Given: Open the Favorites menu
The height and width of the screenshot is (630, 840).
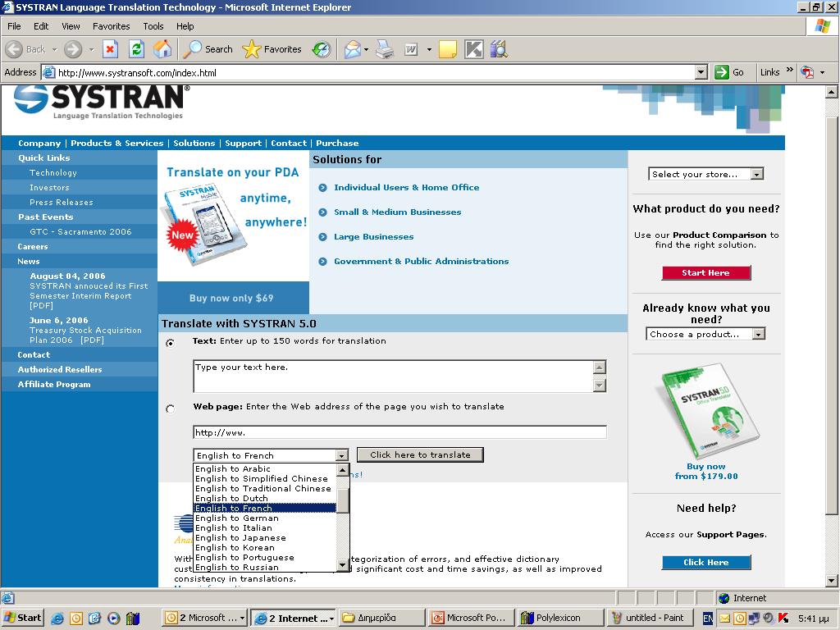Looking at the screenshot, I should tap(111, 26).
